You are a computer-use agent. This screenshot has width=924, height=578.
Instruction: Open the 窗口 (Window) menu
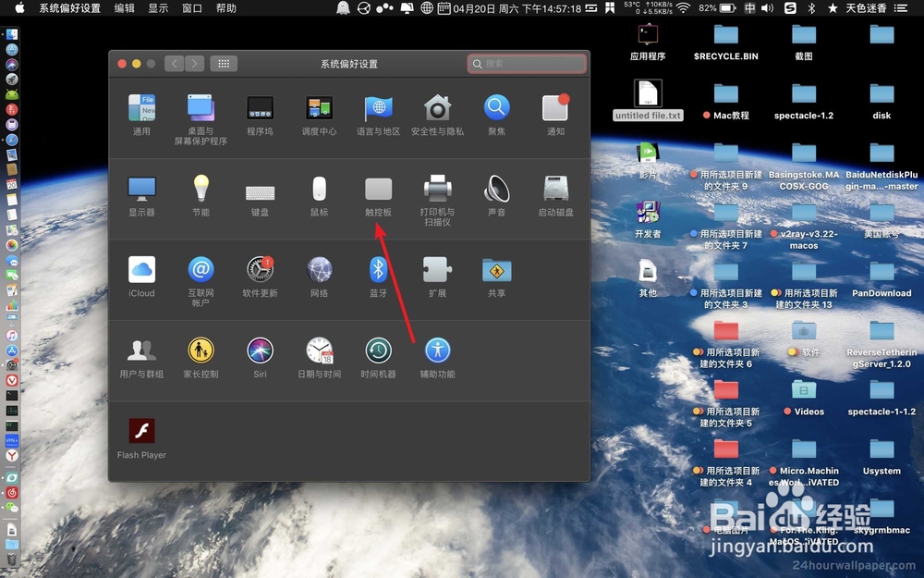point(192,8)
